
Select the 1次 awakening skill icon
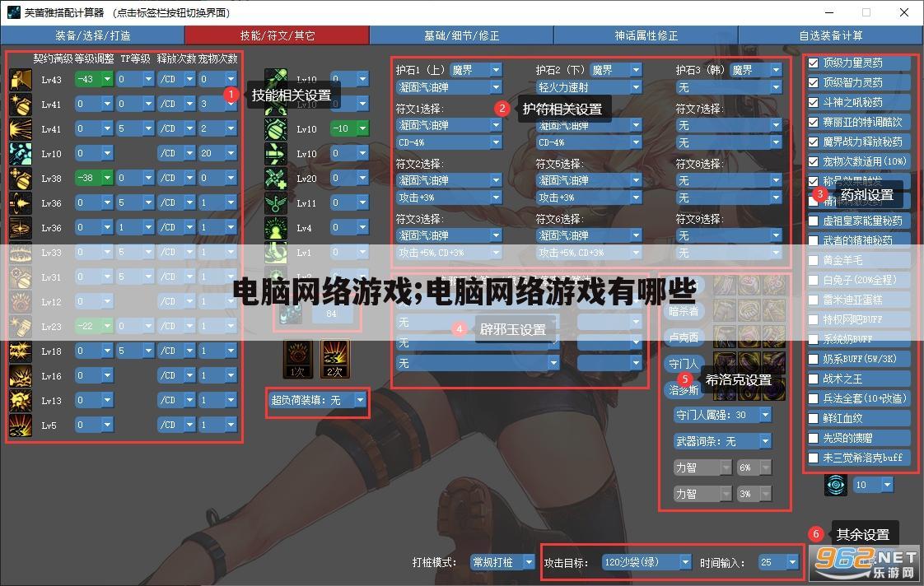click(297, 359)
